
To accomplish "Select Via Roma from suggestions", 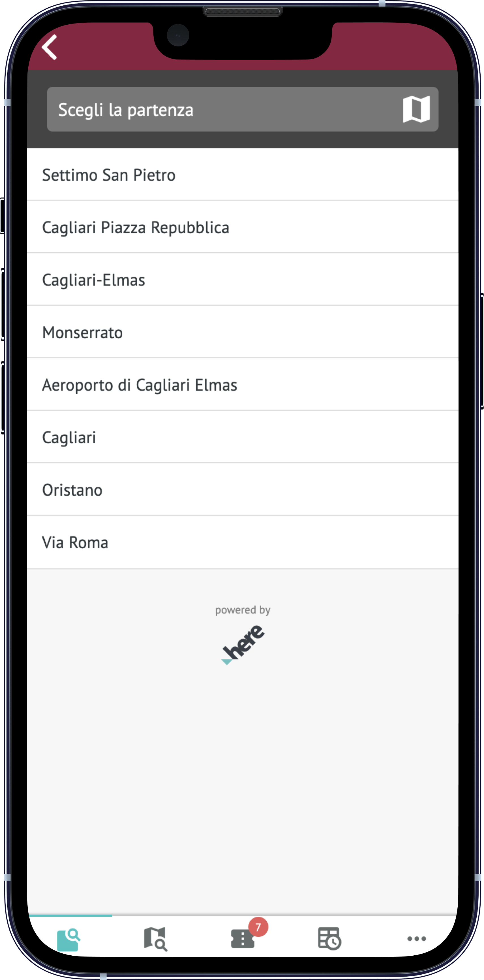I will tap(243, 542).
